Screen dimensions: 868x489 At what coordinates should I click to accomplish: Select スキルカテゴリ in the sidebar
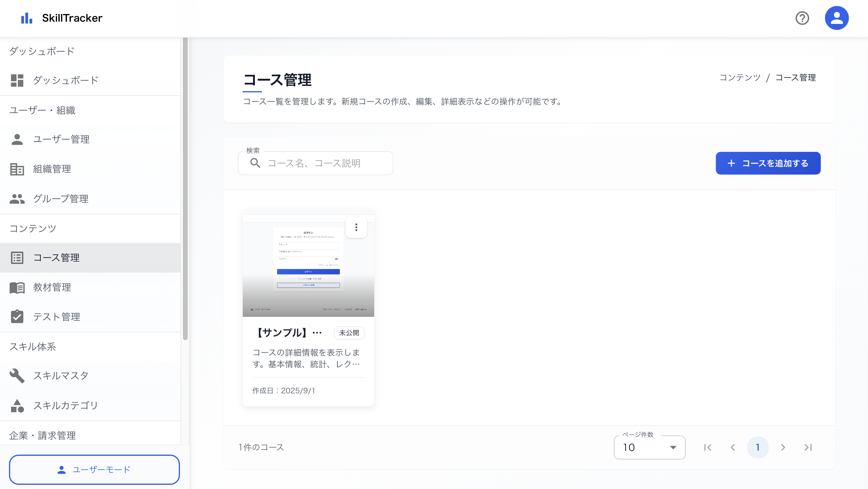point(17,405)
